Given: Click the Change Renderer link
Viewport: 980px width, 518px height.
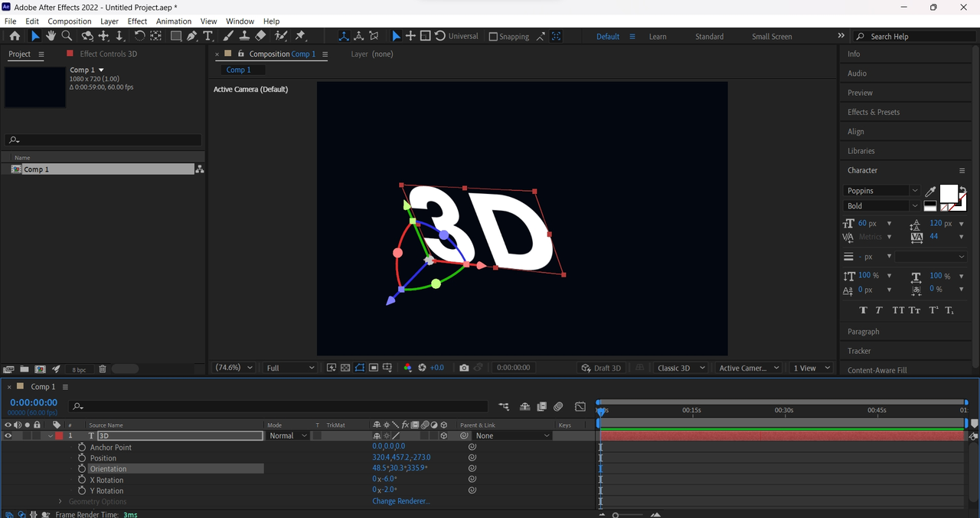Looking at the screenshot, I should (x=400, y=501).
